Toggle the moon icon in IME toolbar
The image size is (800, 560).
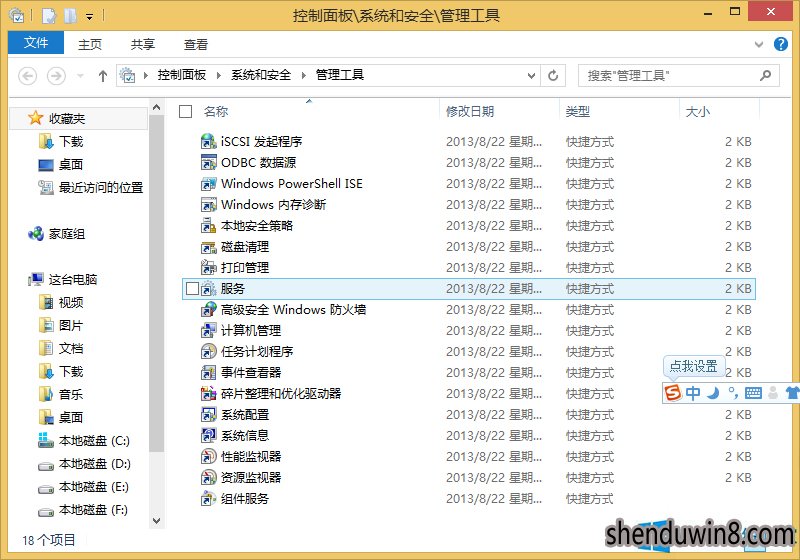713,393
